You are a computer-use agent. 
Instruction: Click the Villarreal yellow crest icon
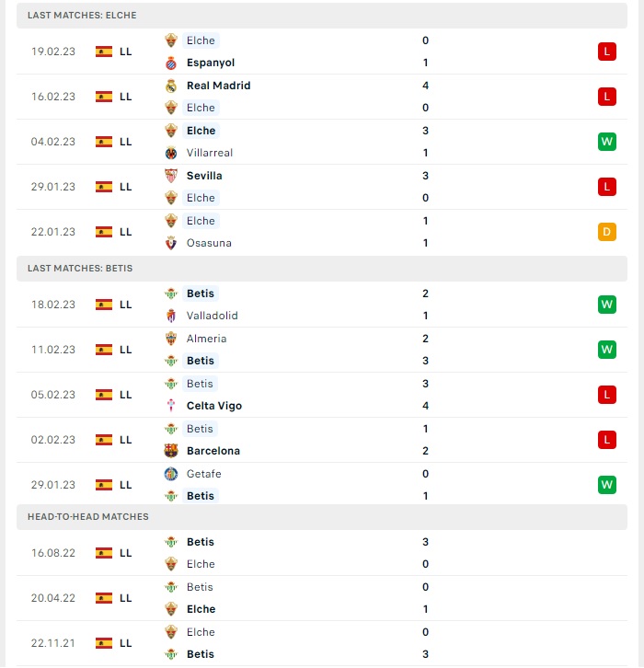pos(171,153)
